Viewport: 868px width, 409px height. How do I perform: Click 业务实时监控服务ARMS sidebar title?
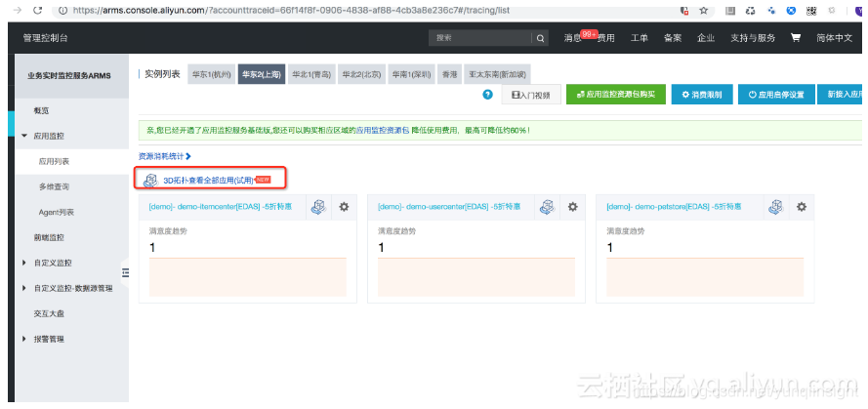69,76
